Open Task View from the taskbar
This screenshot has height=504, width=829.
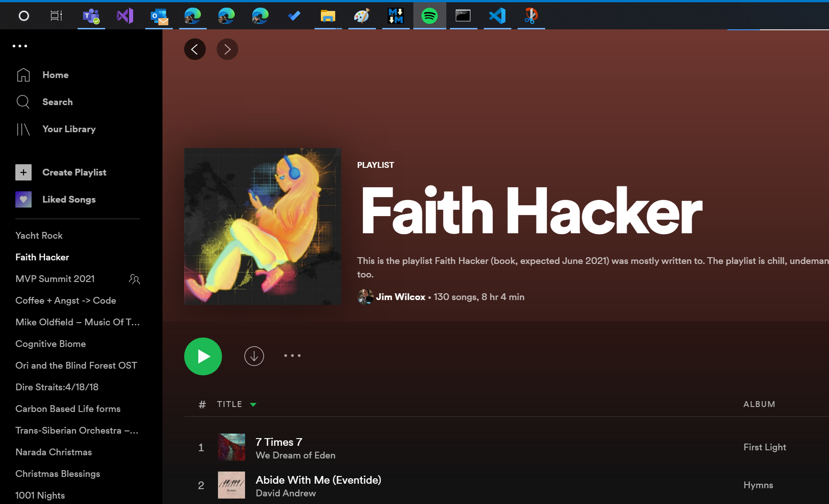point(56,16)
